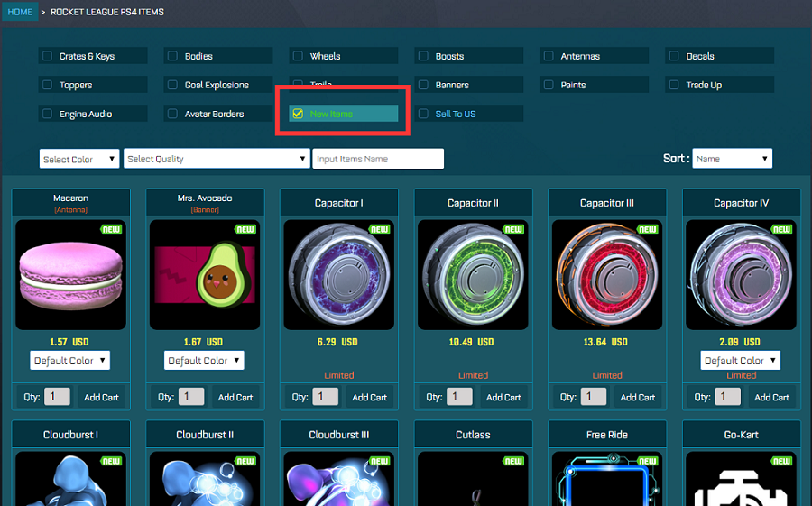View the Capacitor I wheel image

338,274
